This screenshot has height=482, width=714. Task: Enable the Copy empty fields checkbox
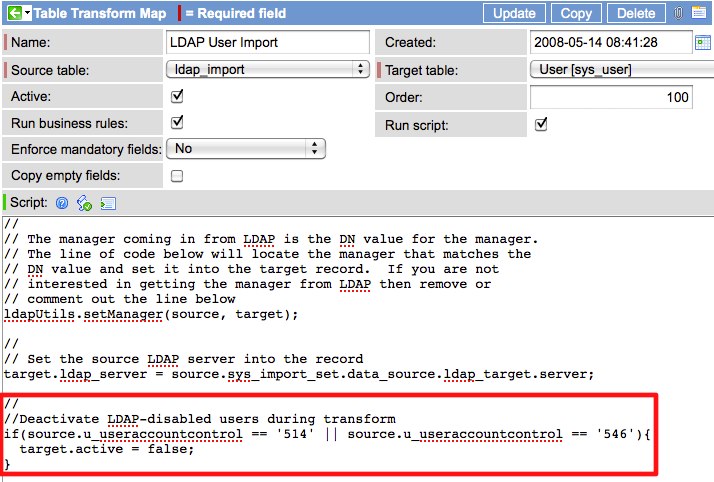point(177,176)
